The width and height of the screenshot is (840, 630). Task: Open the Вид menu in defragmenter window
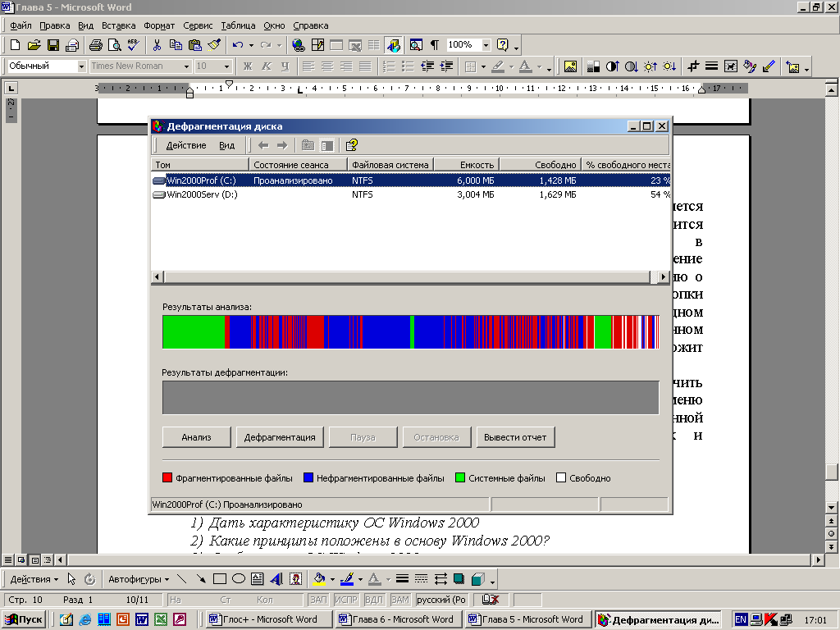pyautogui.click(x=226, y=145)
